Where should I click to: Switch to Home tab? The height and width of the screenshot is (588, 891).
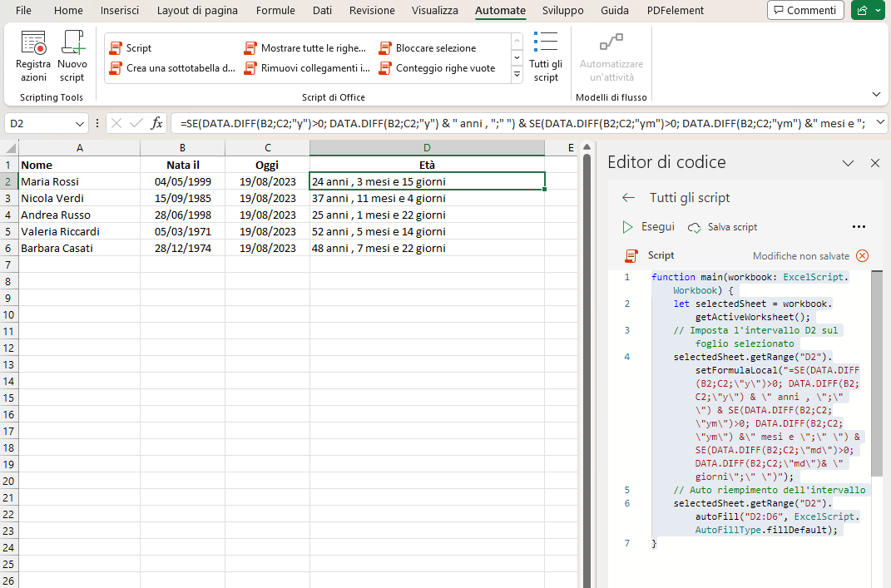[68, 10]
